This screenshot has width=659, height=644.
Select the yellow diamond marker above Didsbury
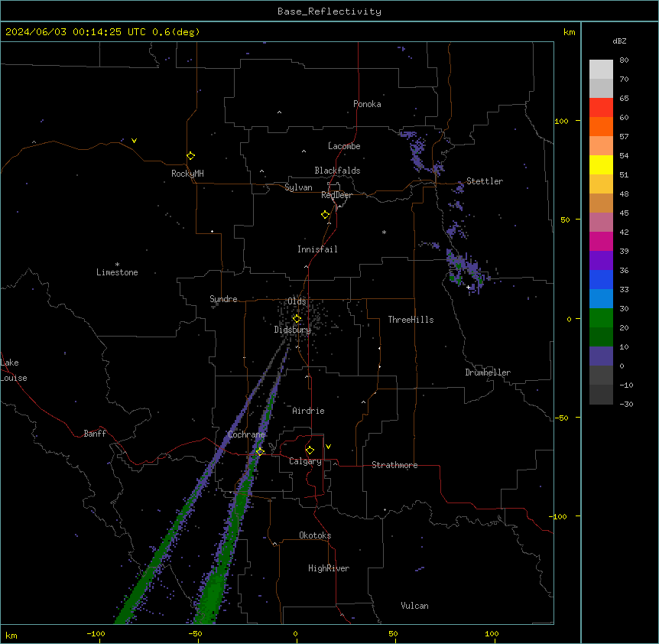click(297, 318)
